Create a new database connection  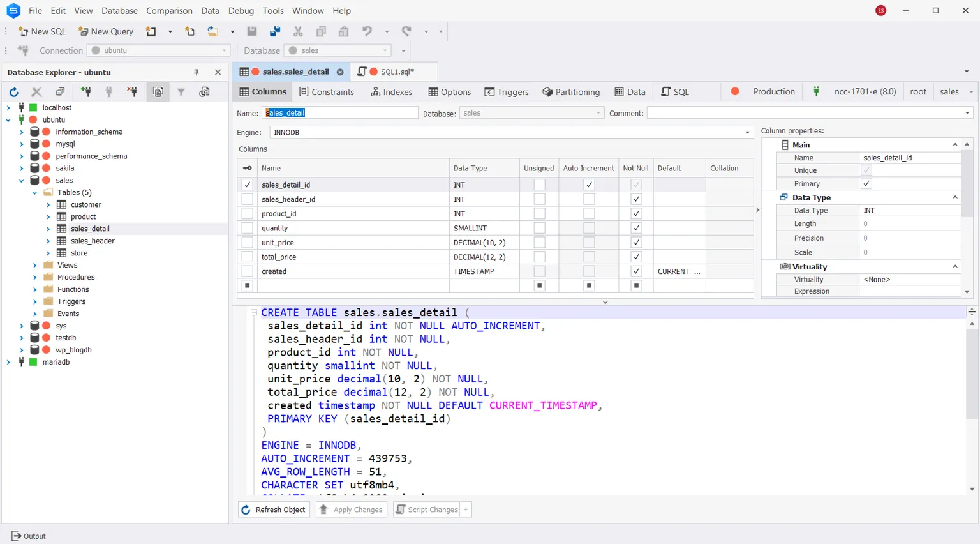tap(87, 93)
